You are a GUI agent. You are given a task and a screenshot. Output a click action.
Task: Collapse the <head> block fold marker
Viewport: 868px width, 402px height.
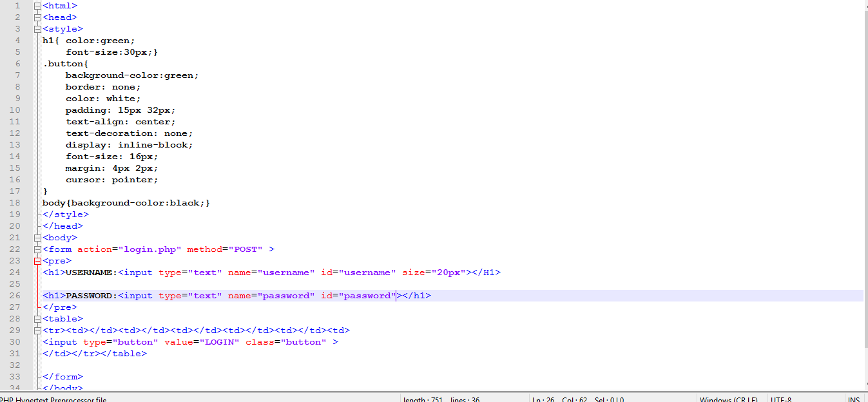click(x=37, y=17)
